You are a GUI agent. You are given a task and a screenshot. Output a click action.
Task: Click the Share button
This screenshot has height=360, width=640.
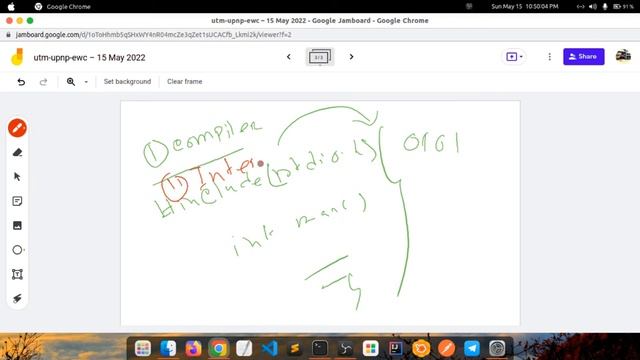tap(584, 57)
